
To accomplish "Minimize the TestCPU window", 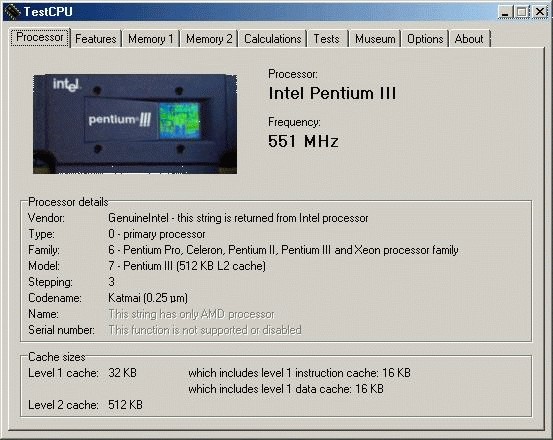I will 505,12.
